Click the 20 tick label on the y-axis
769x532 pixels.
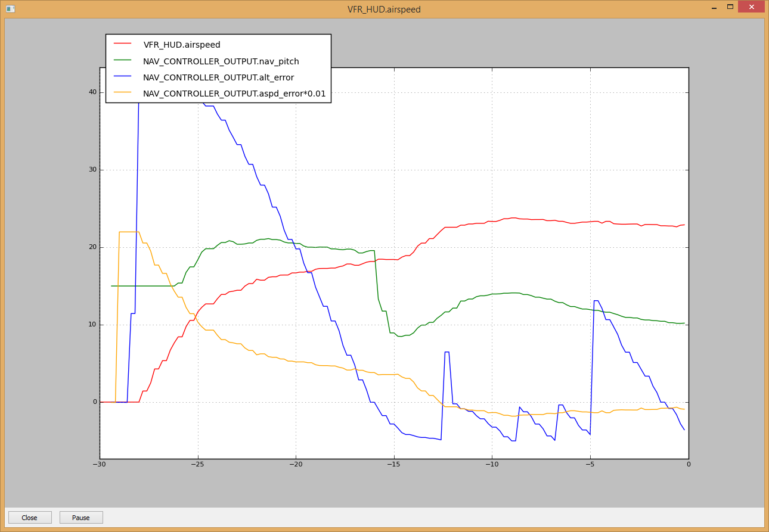coord(92,247)
